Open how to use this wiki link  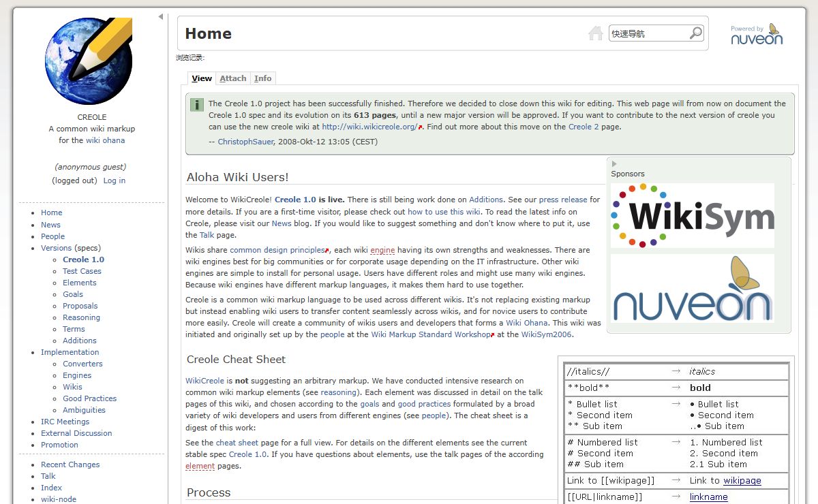[444, 211]
